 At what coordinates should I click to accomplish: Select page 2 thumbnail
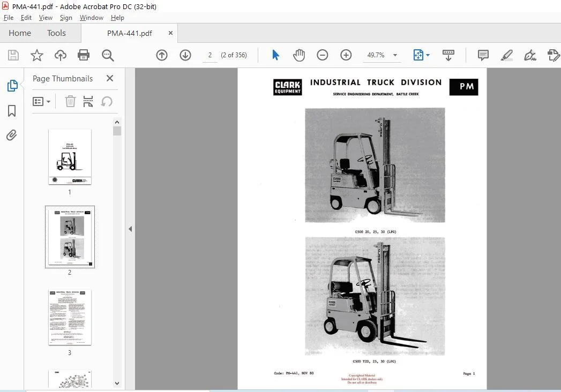click(70, 237)
